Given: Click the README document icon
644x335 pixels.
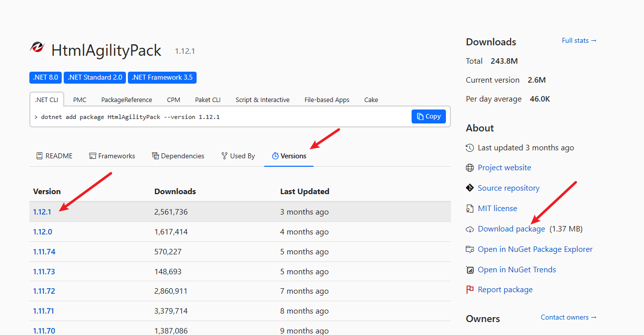Looking at the screenshot, I should coord(39,156).
